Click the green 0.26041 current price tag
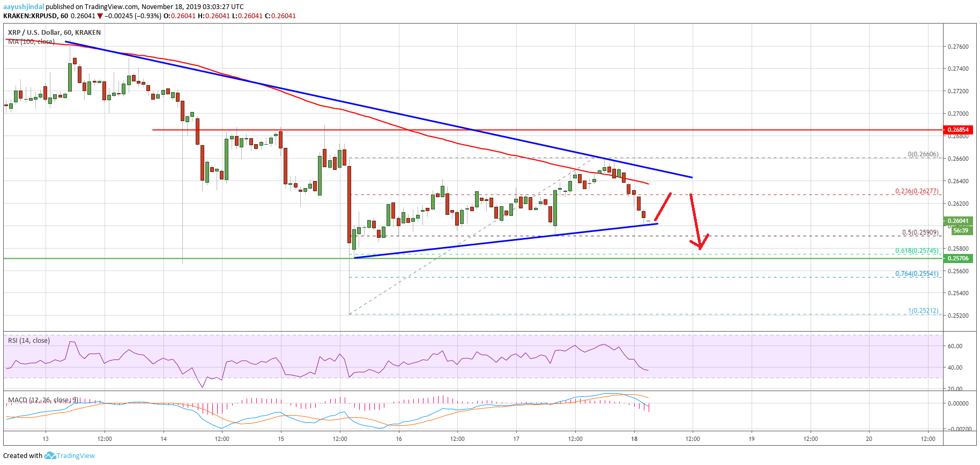The height and width of the screenshot is (465, 980). click(957, 221)
